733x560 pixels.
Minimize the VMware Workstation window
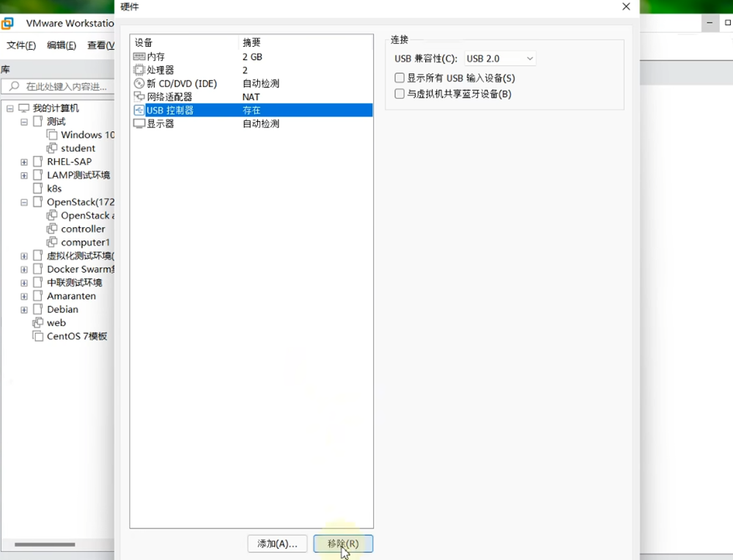coord(710,23)
